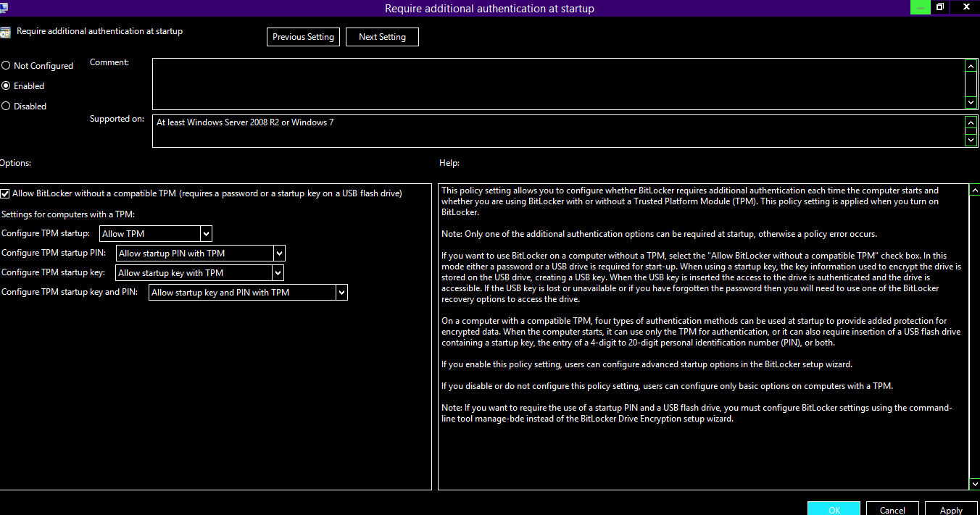Screen dimensions: 980x515
Task: Click the 'Configure TPM startup PIN:' label
Action: pos(54,253)
